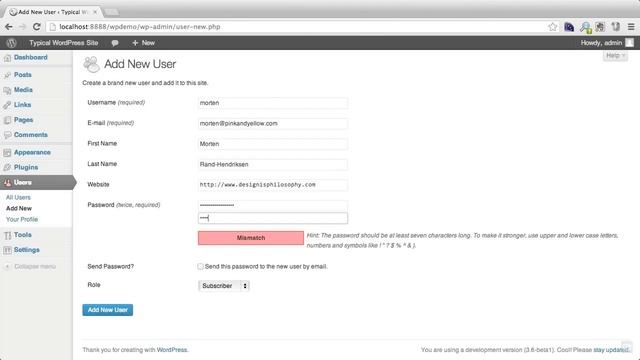
Task: Open Plugins menu item
Action: coord(26,167)
